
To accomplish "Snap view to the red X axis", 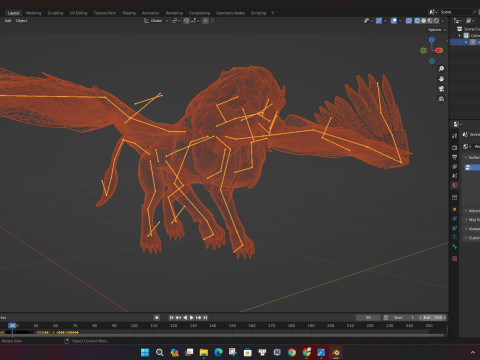I will [x=439, y=50].
